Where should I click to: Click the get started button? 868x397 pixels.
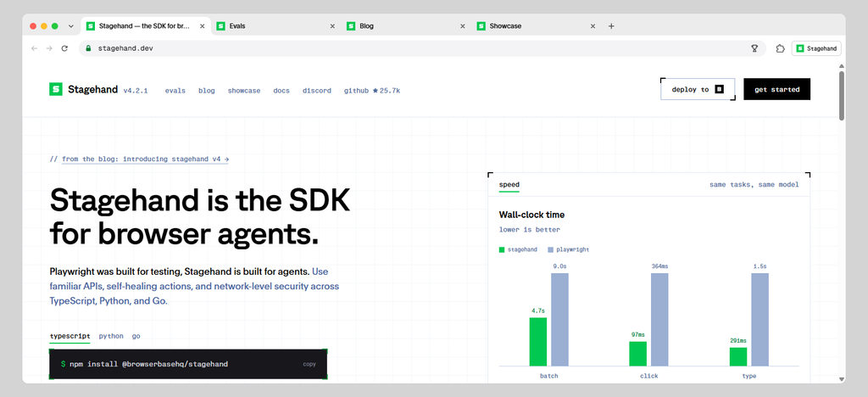click(776, 89)
